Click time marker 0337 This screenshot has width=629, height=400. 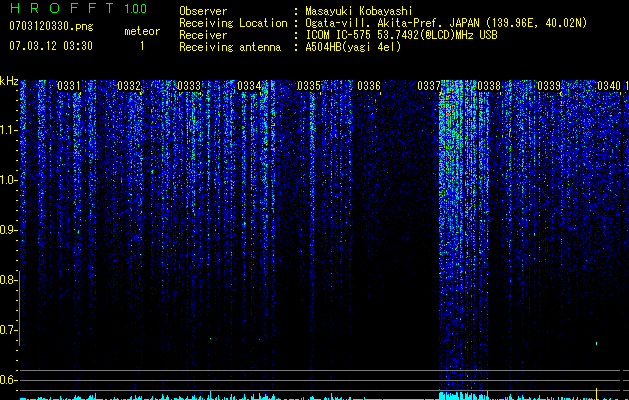click(x=429, y=86)
